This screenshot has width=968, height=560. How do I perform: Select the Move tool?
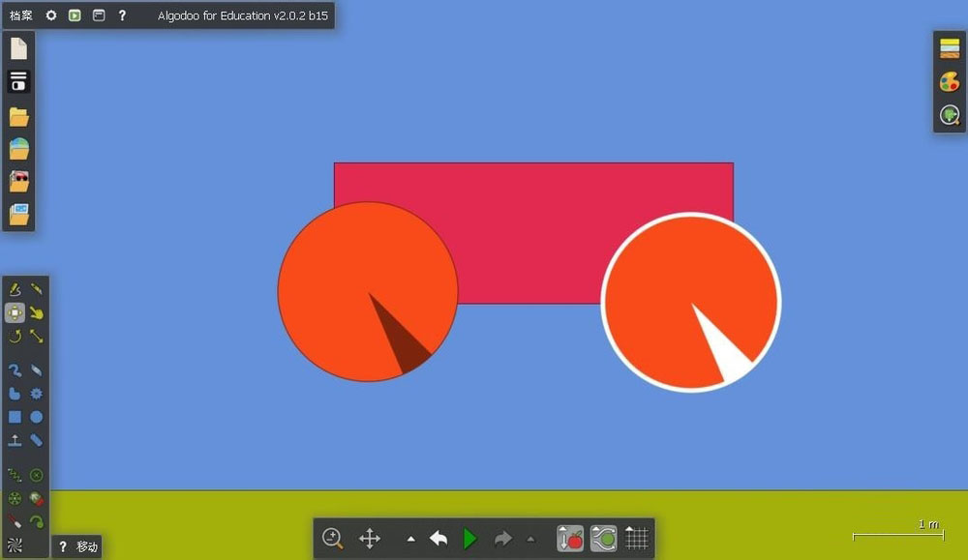[x=15, y=312]
